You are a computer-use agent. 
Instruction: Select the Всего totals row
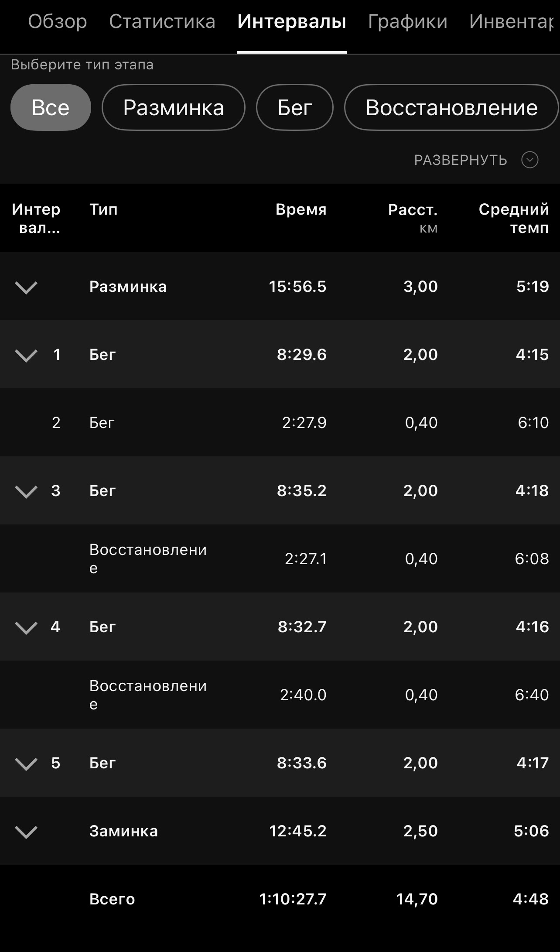(280, 899)
